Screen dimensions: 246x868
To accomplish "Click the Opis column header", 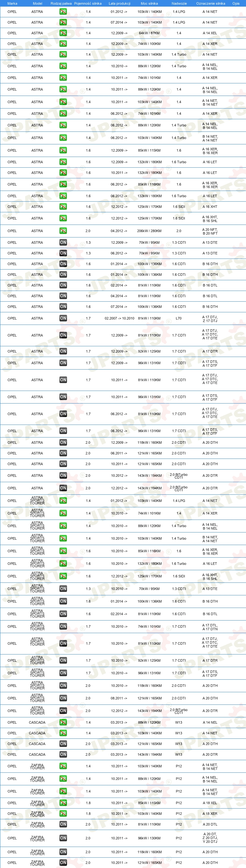I will tap(236, 3).
